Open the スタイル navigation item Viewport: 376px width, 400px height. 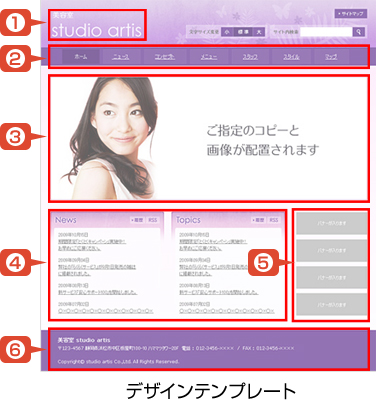291,57
